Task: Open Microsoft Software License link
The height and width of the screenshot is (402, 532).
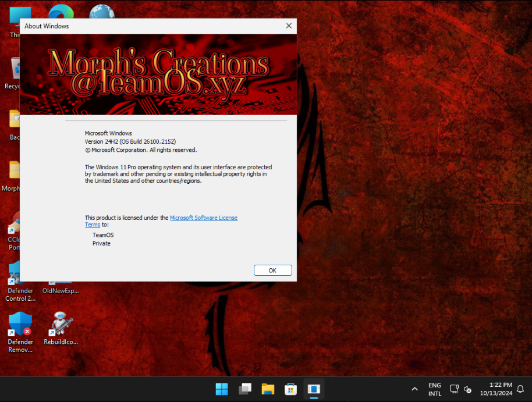Action: (x=204, y=218)
